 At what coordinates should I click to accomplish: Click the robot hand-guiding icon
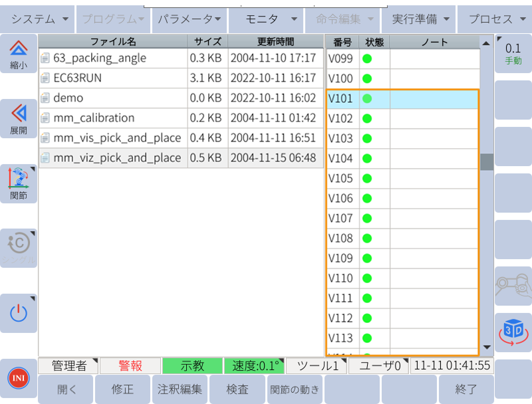(513, 286)
